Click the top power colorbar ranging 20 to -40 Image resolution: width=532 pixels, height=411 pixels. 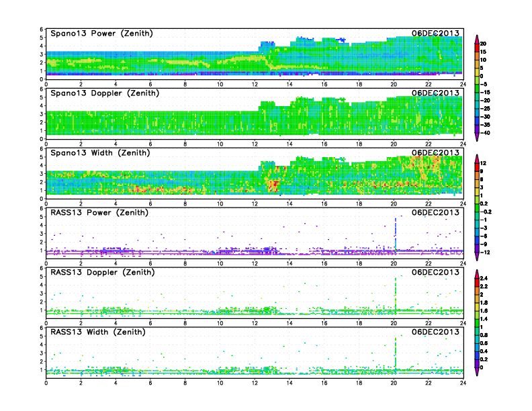click(x=477, y=88)
